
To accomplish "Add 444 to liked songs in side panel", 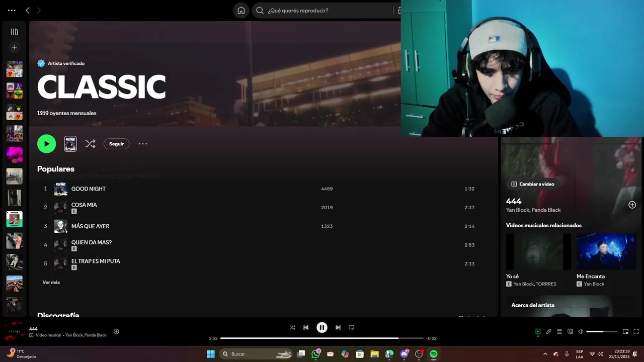I will tap(632, 205).
